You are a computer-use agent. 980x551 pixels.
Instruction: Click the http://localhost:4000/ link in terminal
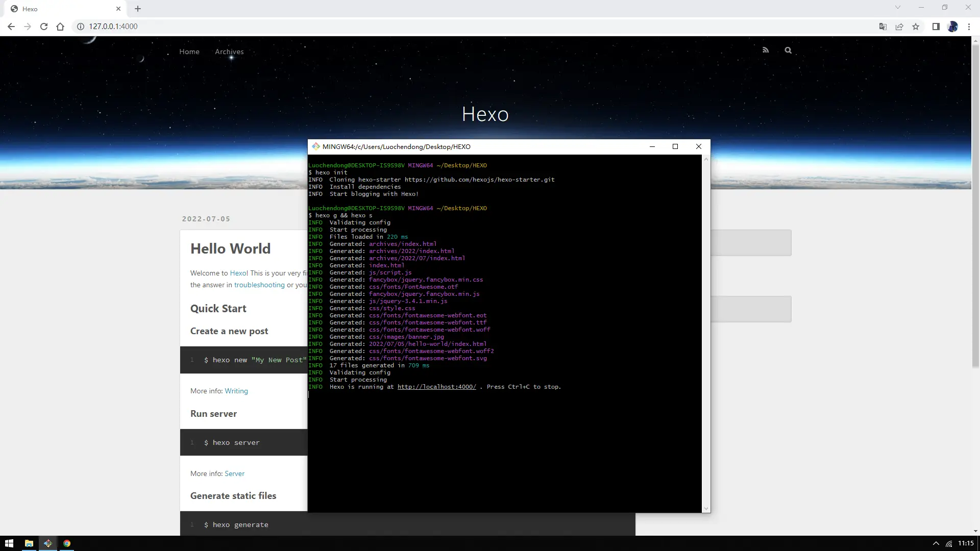pyautogui.click(x=437, y=387)
